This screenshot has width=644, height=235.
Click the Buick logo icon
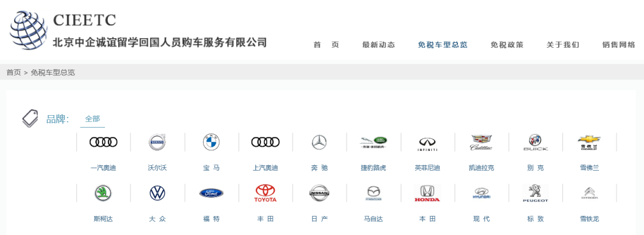(x=535, y=142)
